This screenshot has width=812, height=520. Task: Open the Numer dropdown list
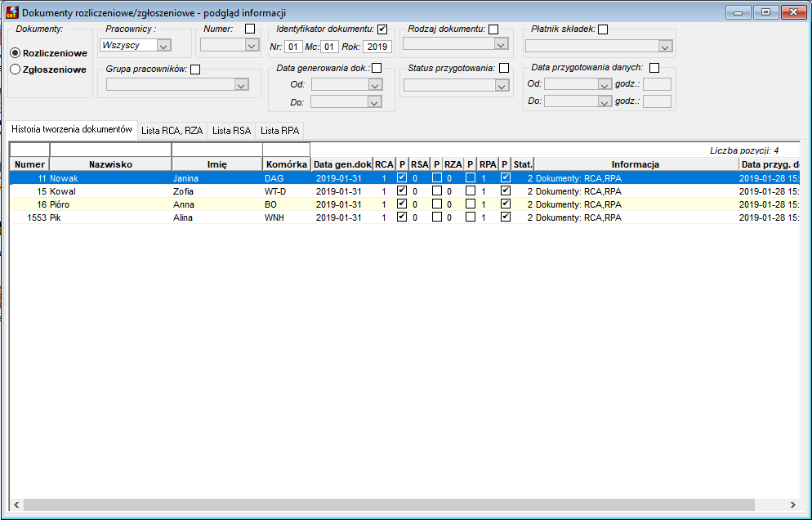point(252,46)
